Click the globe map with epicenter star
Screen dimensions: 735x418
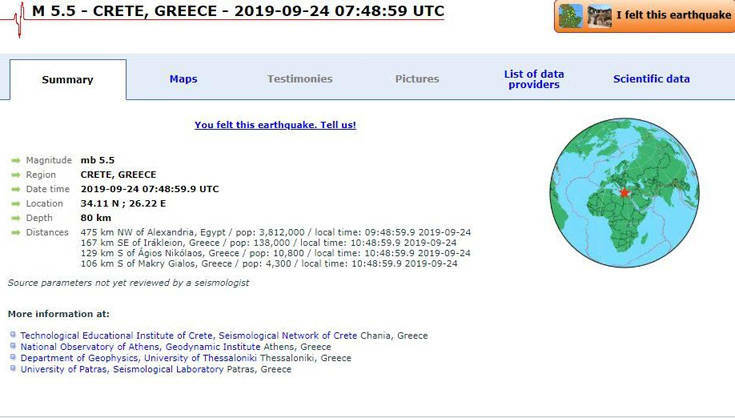624,193
